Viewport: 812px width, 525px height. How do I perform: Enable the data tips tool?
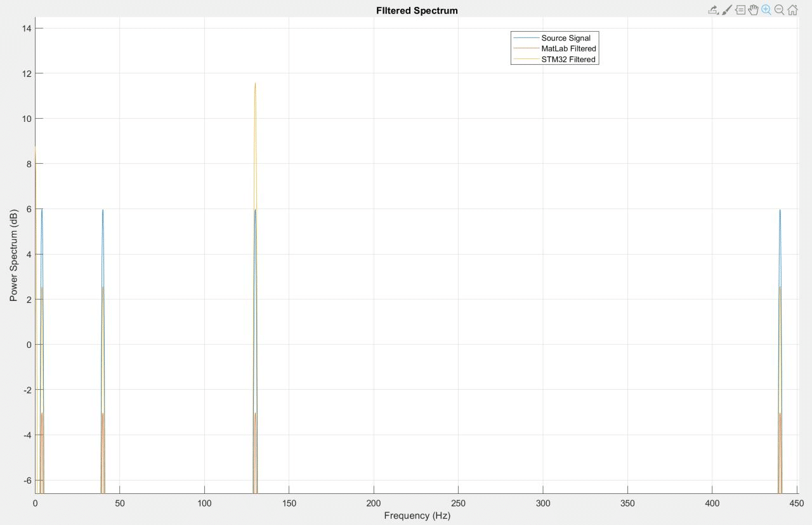[740, 10]
